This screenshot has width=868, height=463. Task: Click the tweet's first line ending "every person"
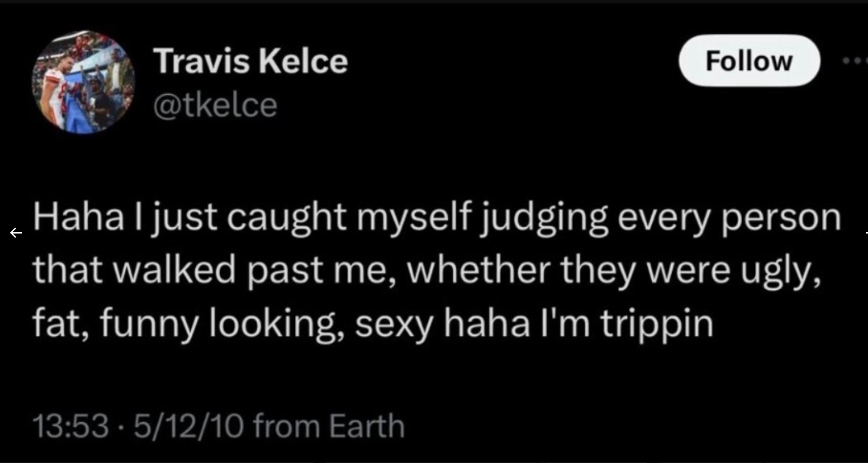436,217
